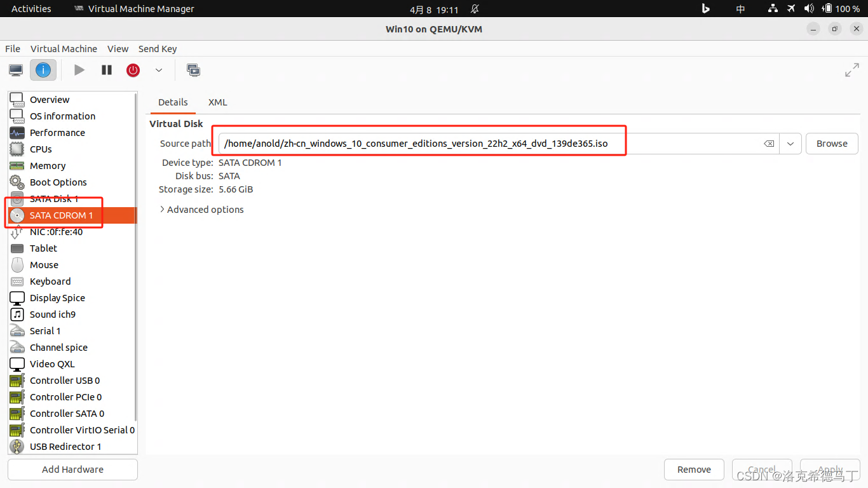This screenshot has height=488, width=868.
Task: Open Boot Options entry
Action: coord(72,182)
